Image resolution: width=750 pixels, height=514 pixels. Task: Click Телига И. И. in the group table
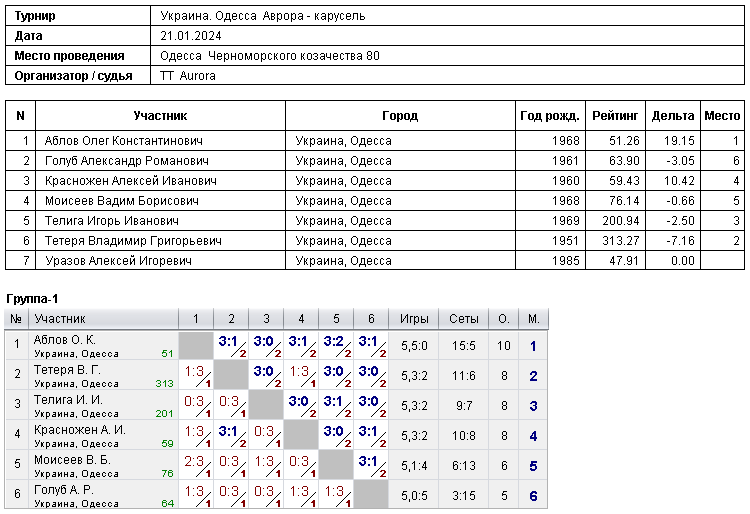(x=68, y=400)
